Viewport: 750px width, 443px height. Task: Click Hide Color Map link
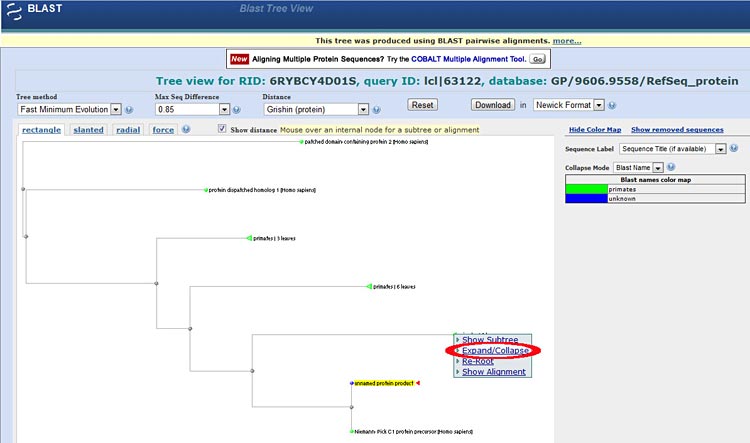tap(595, 130)
